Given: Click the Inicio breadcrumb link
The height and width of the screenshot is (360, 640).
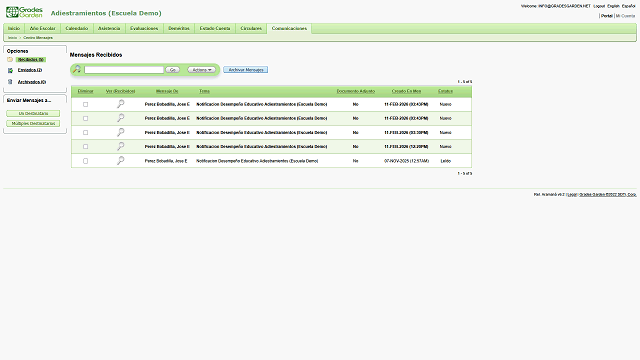Looking at the screenshot, I should pos(13,38).
